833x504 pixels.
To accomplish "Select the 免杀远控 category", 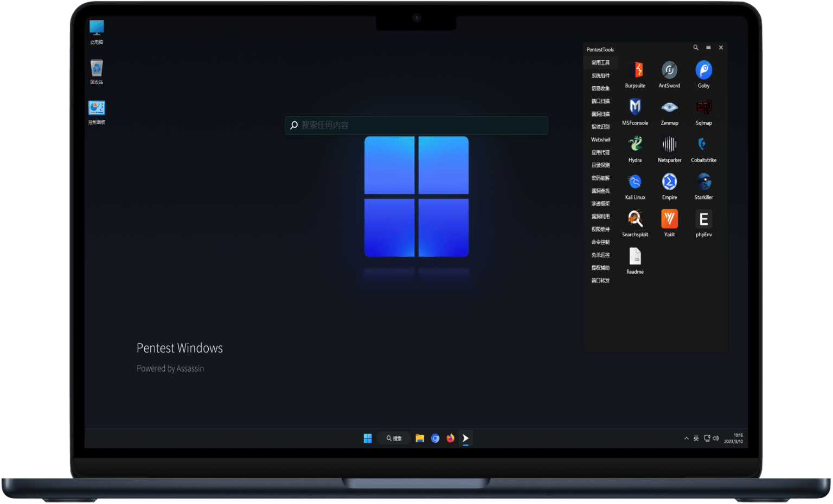I will coord(600,255).
